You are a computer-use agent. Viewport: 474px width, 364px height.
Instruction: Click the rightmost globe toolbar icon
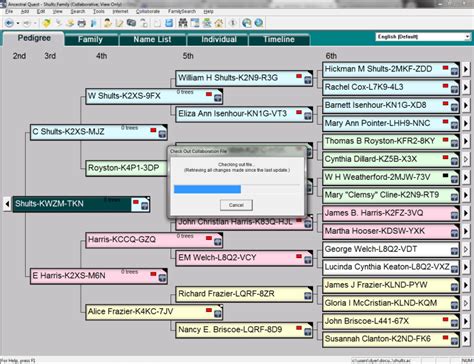(x=259, y=23)
